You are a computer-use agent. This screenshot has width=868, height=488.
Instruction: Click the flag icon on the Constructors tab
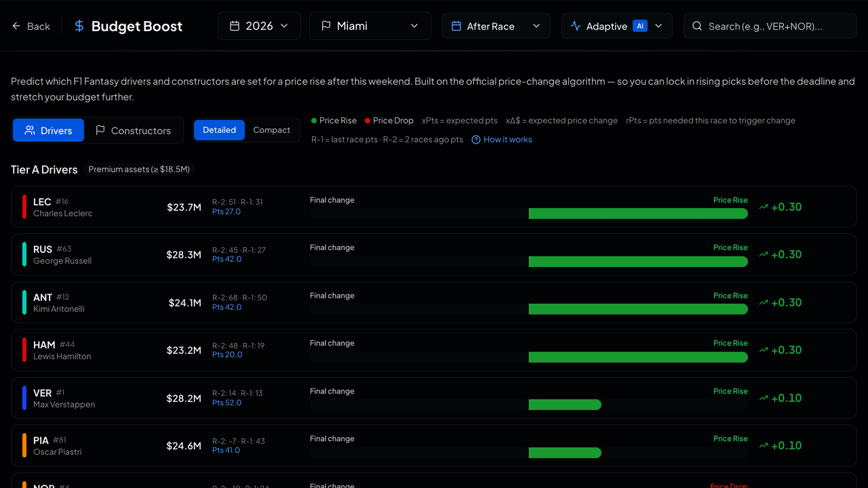coord(100,130)
